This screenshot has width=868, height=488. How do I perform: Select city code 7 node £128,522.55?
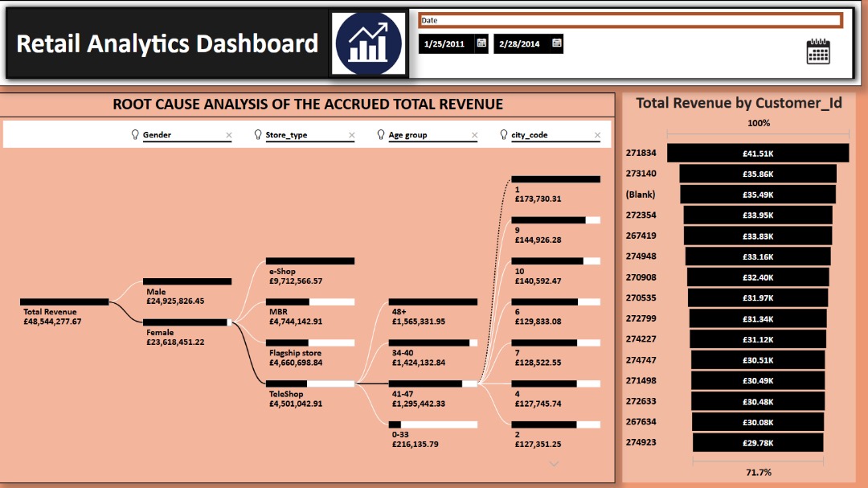click(x=556, y=342)
